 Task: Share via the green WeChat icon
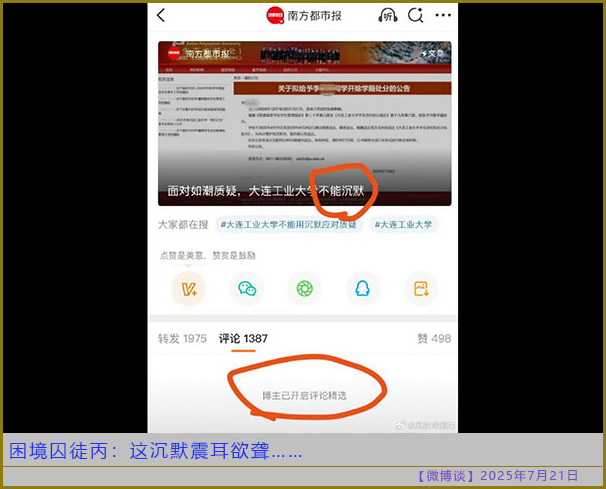[246, 289]
